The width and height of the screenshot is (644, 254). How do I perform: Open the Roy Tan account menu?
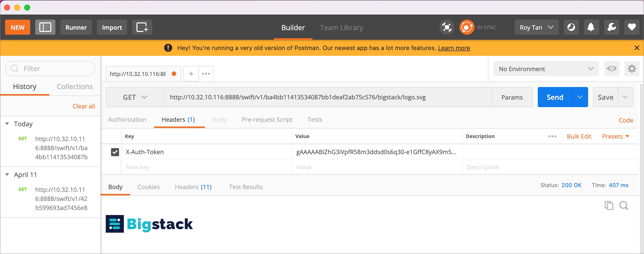(x=536, y=27)
